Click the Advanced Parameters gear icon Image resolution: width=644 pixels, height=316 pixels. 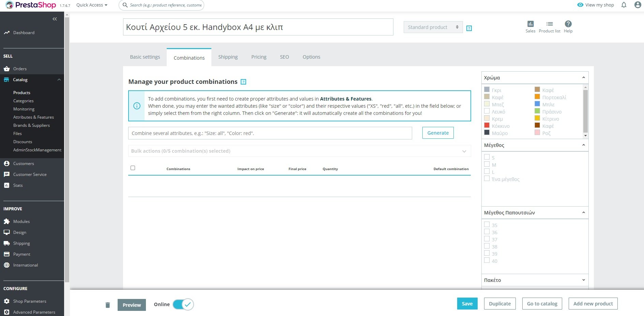(6, 312)
